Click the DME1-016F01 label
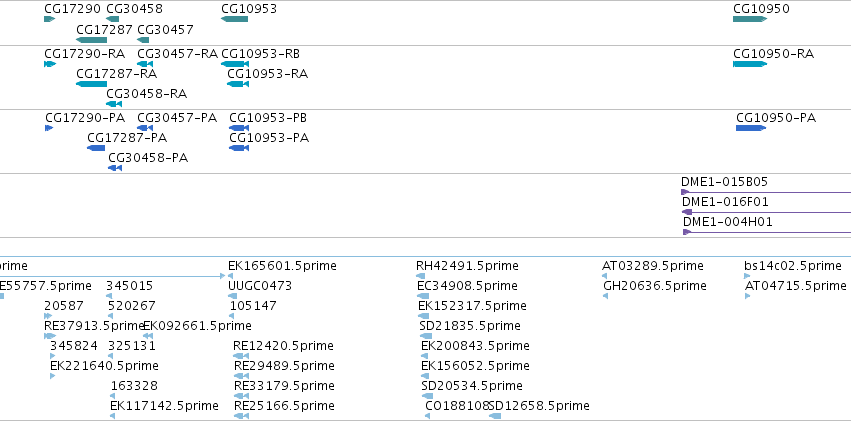The width and height of the screenshot is (851, 421). (726, 202)
